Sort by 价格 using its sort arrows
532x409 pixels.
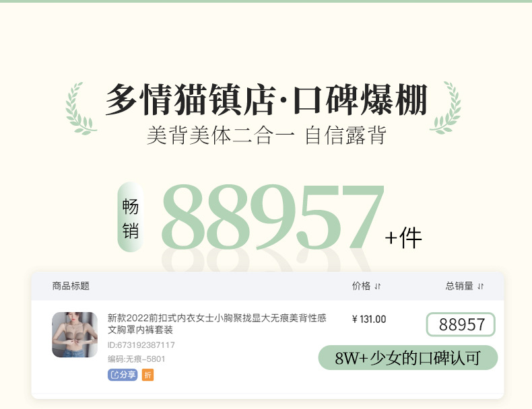coord(378,287)
